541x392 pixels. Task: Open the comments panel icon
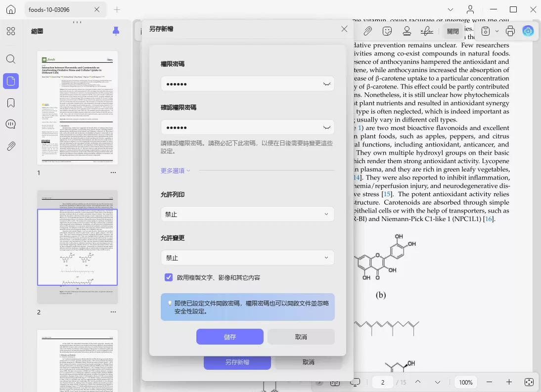[11, 124]
